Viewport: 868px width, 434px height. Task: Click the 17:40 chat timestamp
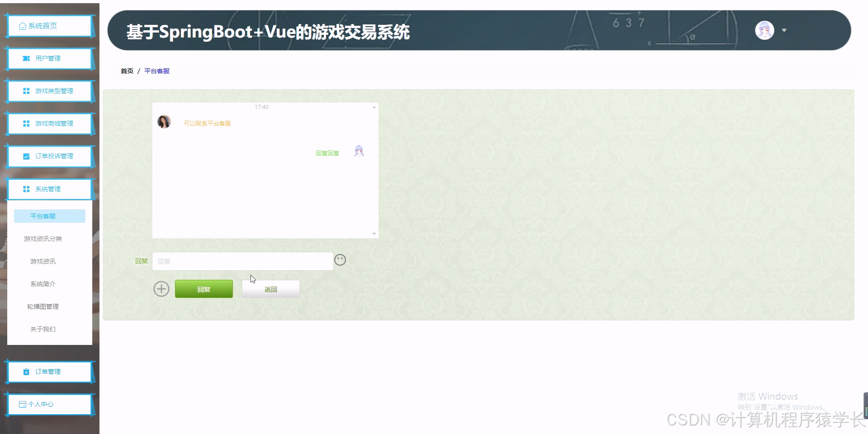tap(261, 107)
